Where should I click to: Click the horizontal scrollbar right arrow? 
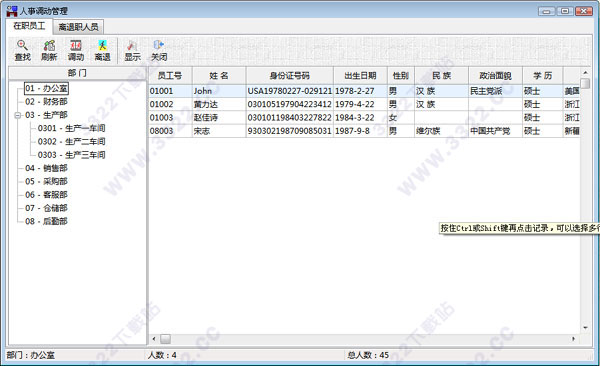[573, 339]
